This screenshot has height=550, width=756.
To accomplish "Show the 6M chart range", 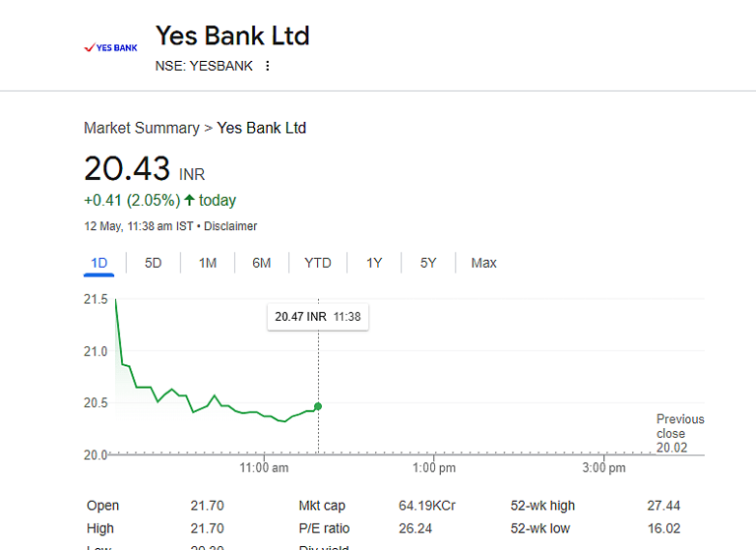I will pyautogui.click(x=262, y=263).
